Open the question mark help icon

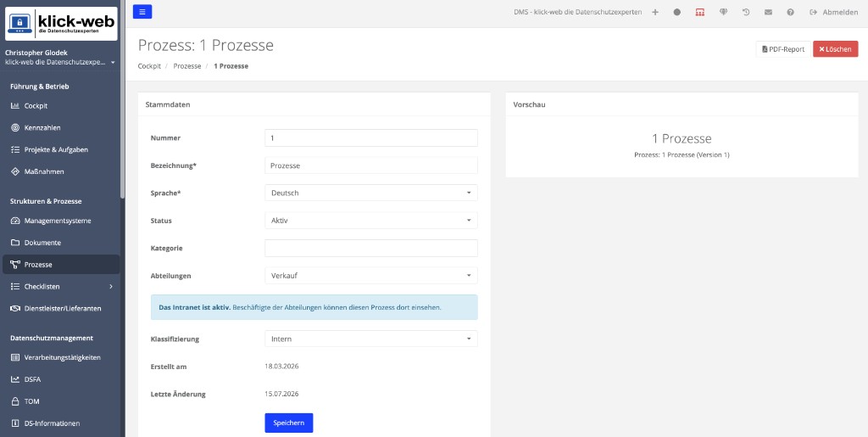(791, 12)
